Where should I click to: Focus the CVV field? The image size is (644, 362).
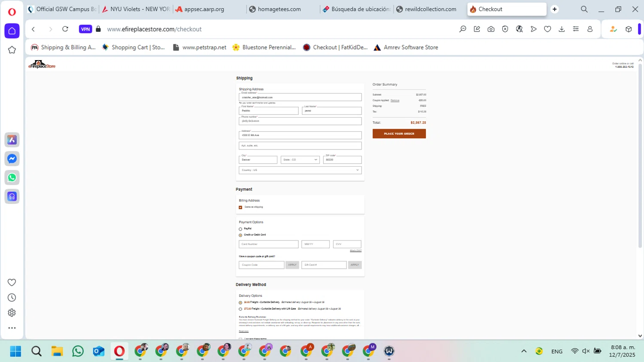tap(347, 244)
